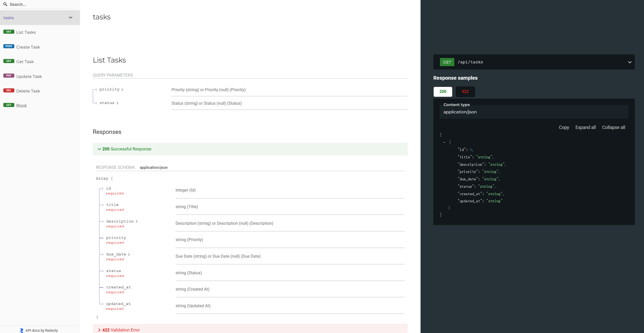
Task: Click the PUT badge beside Update Task
Action: tap(9, 76)
